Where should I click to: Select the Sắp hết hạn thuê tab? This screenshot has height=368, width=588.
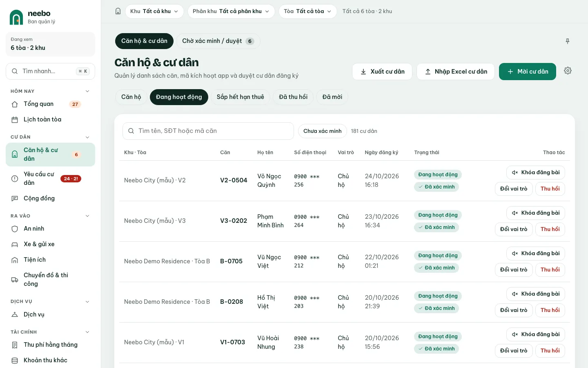(x=241, y=97)
